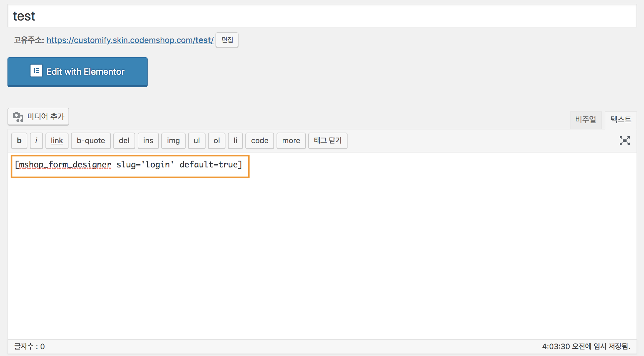644x356 pixels.
Task: Insert code tag with code button
Action: click(260, 141)
